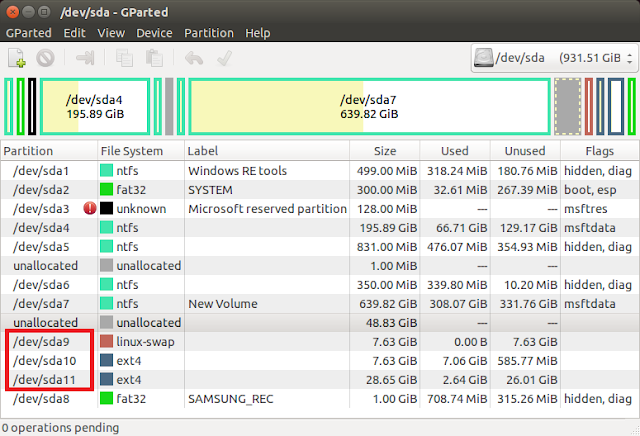Viewport: 640px width, 436px height.
Task: Select the gray unallocated block in disk map
Action: click(x=567, y=107)
